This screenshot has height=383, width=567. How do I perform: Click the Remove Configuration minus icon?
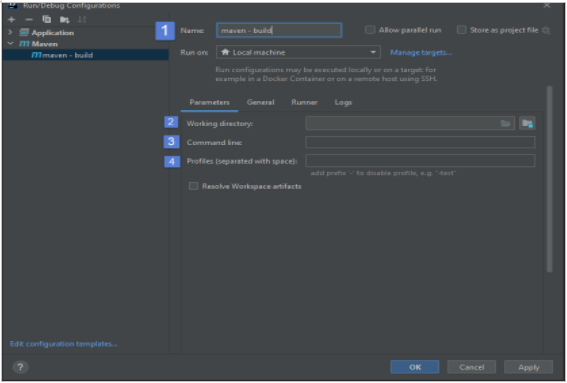tap(29, 20)
